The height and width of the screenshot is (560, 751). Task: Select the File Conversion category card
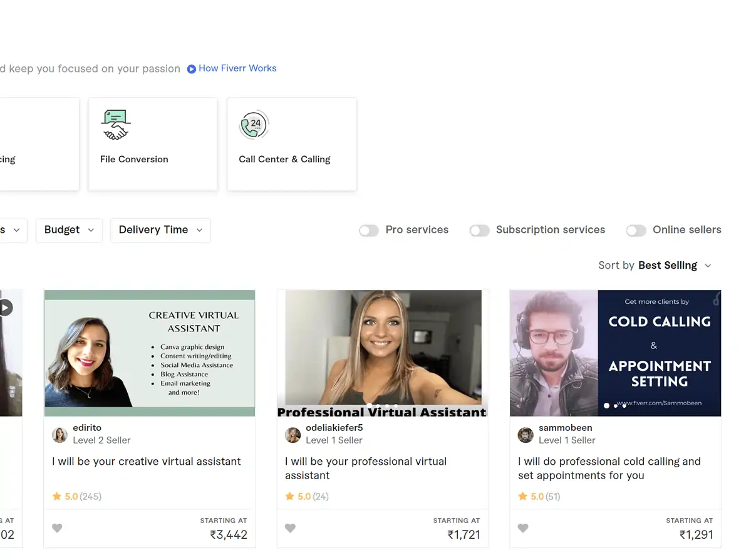(153, 144)
